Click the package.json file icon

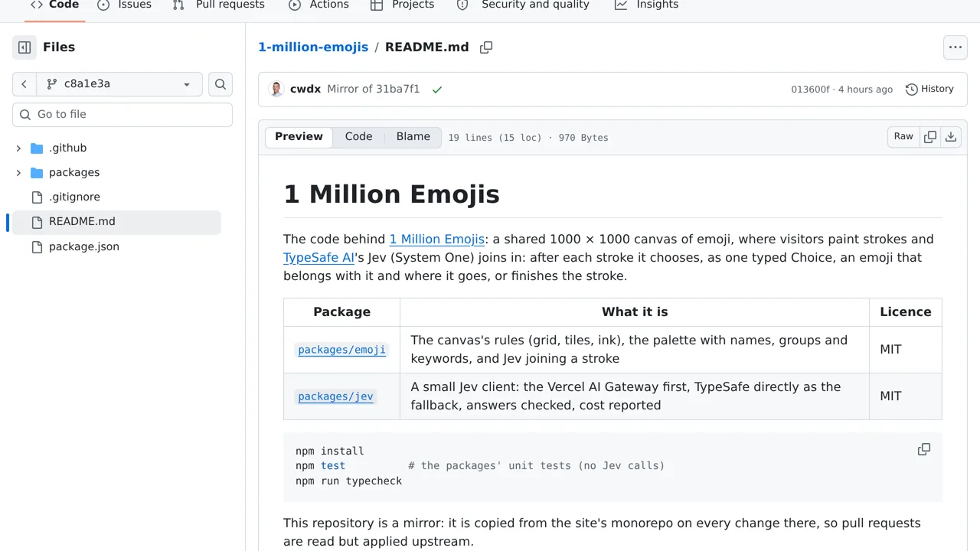37,247
